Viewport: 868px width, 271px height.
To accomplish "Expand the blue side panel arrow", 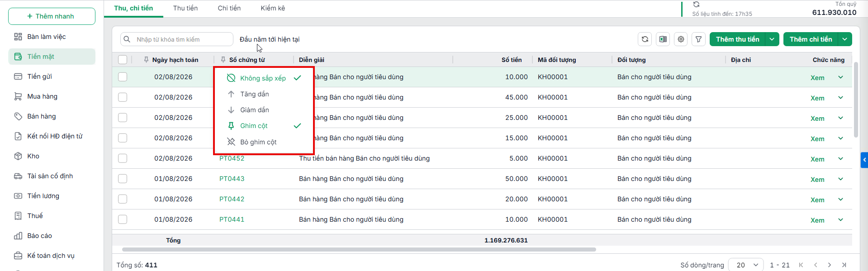I will [x=864, y=160].
